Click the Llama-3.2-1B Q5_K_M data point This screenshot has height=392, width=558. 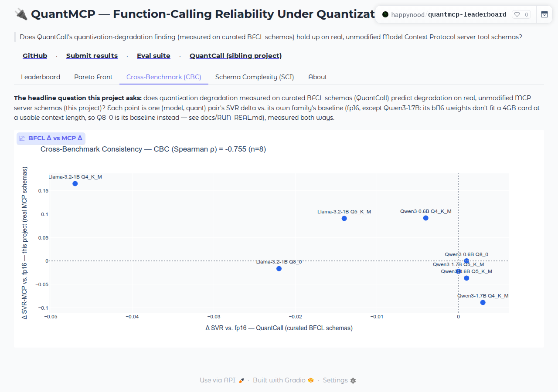(344, 219)
